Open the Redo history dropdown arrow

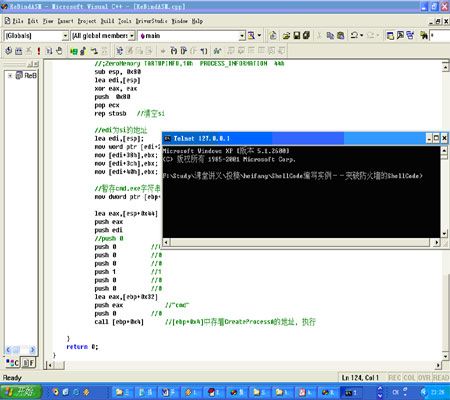(378, 35)
